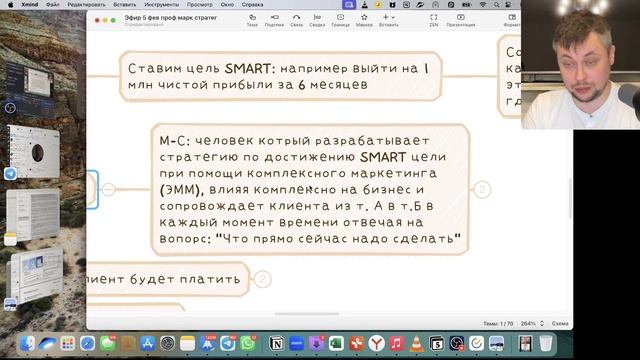
Task: Open the Маркер (Marker) star icon
Action: [364, 20]
